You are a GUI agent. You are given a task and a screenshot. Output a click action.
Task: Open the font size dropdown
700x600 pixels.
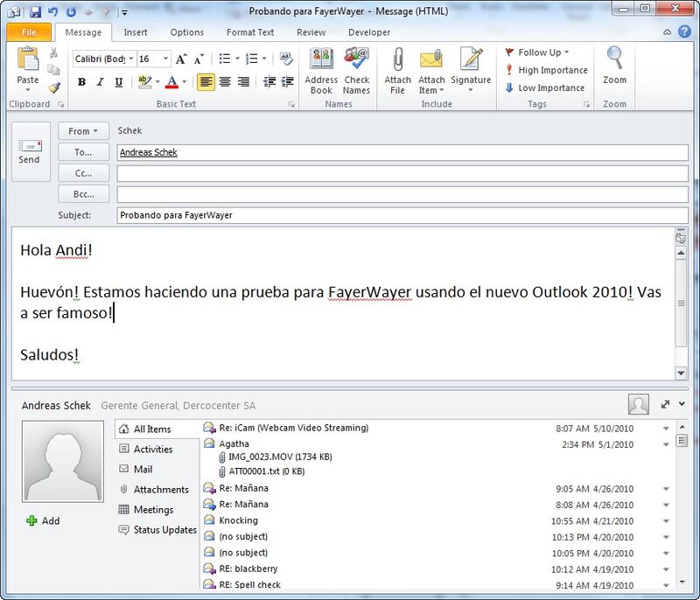[x=166, y=59]
